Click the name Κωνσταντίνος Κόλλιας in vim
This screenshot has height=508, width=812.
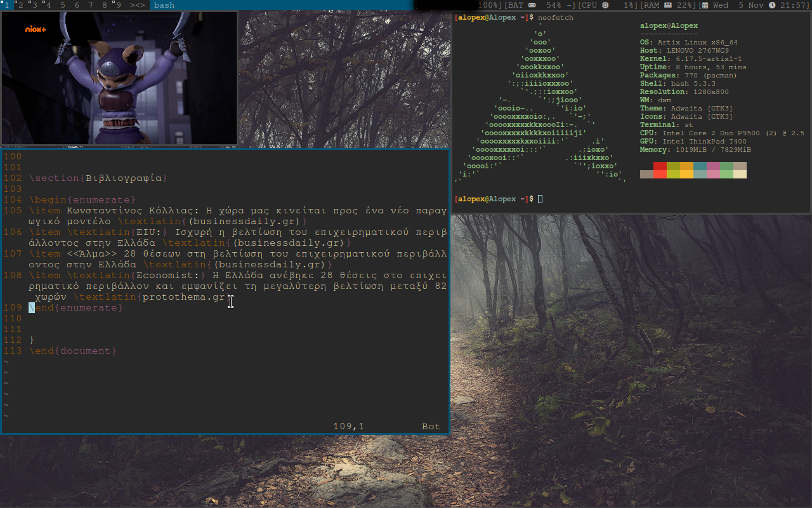130,211
